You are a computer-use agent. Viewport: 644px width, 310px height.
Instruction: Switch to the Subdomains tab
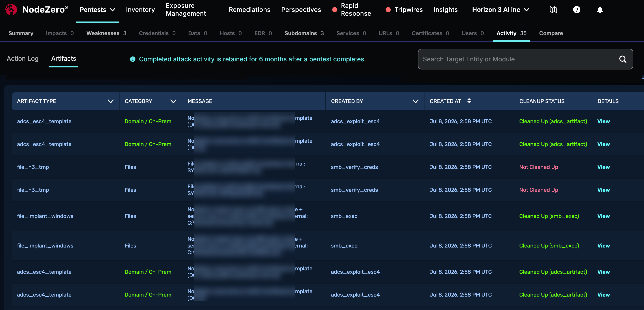[x=304, y=33]
